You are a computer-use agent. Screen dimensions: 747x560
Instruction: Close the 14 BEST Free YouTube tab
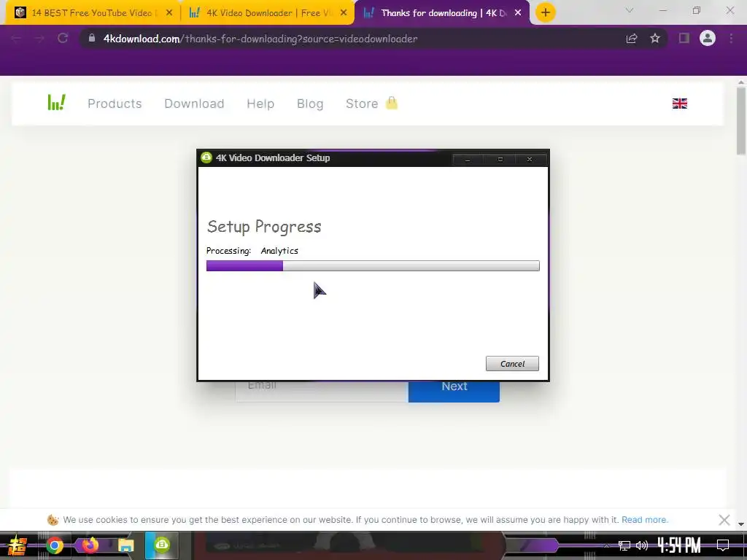169,13
